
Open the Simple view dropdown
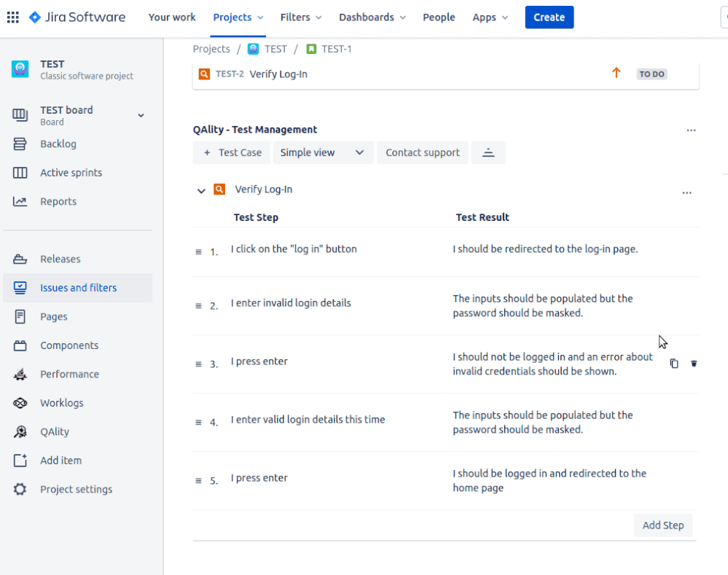tap(323, 152)
